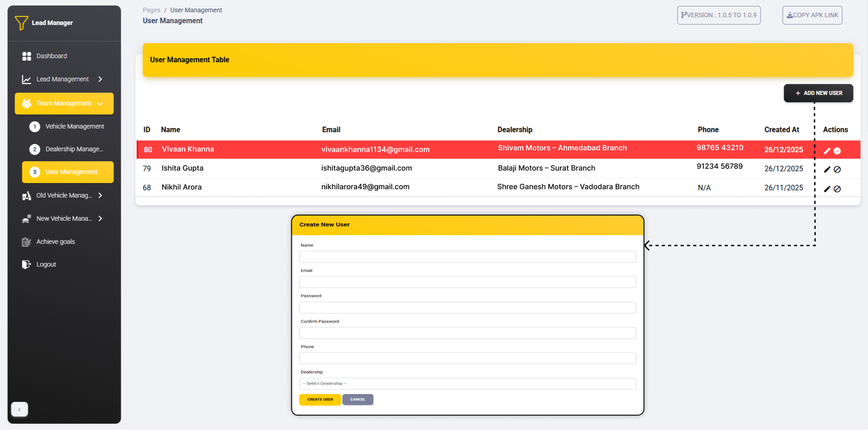Click step number 3 beside User Management

tap(35, 172)
